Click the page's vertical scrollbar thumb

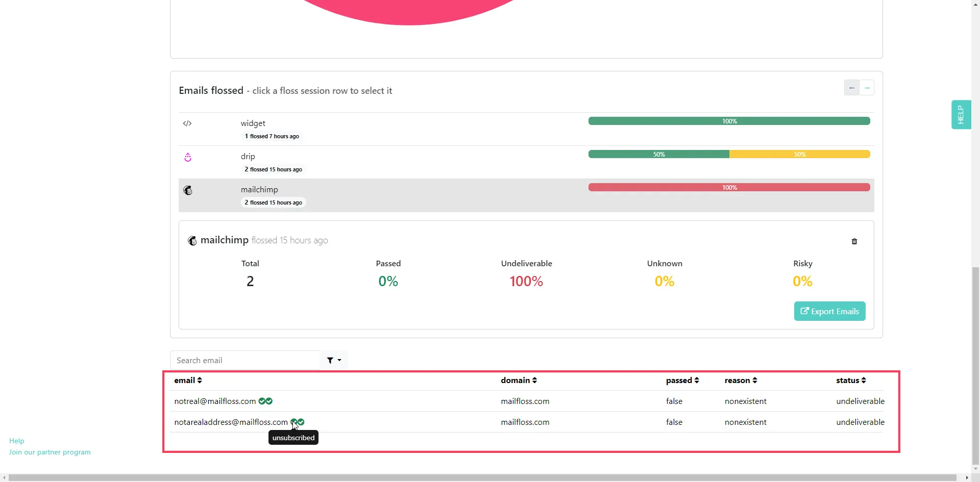(x=976, y=365)
